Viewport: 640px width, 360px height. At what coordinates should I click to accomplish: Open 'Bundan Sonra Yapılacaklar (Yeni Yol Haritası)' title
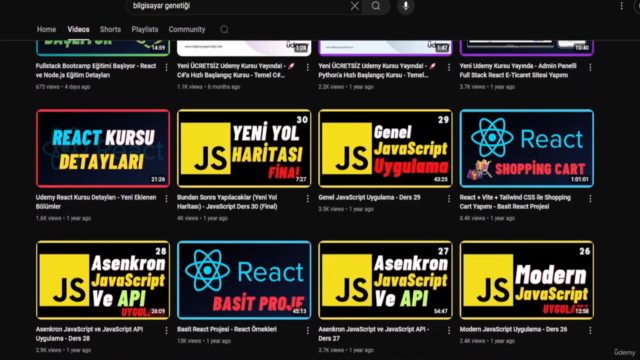pos(227,202)
